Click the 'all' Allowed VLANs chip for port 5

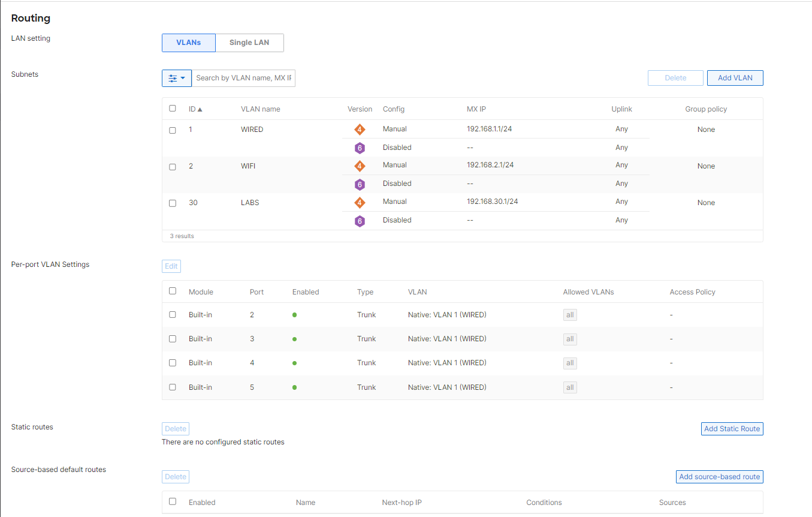569,387
